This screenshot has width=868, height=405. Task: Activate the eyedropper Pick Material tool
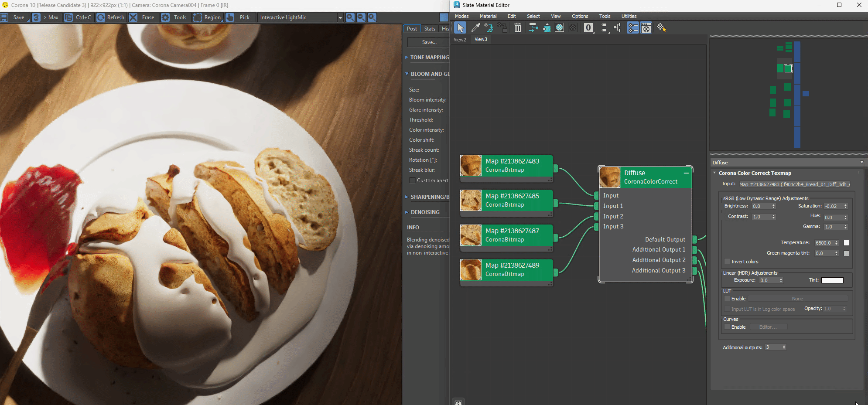pyautogui.click(x=475, y=28)
